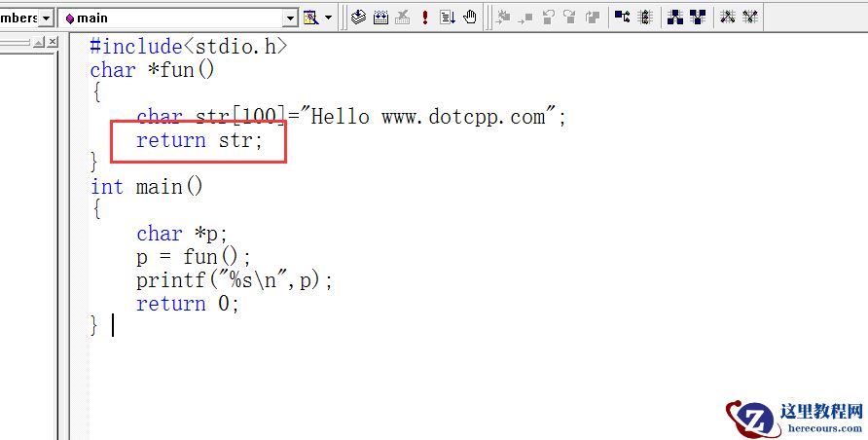Click the greyed Stop Build icon
868x440 pixels.
tap(403, 18)
